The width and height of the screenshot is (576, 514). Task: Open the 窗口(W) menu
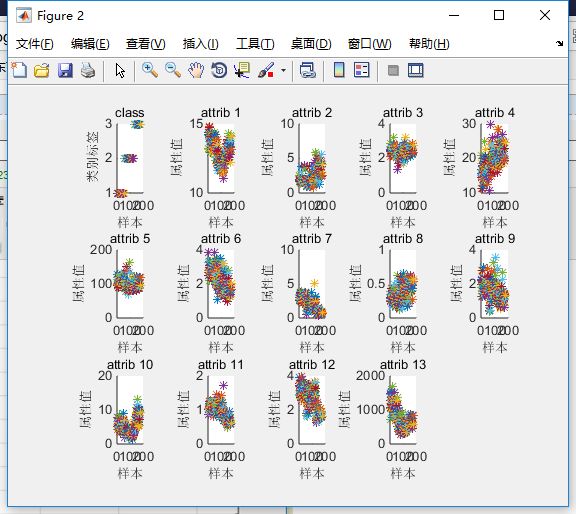click(x=370, y=44)
